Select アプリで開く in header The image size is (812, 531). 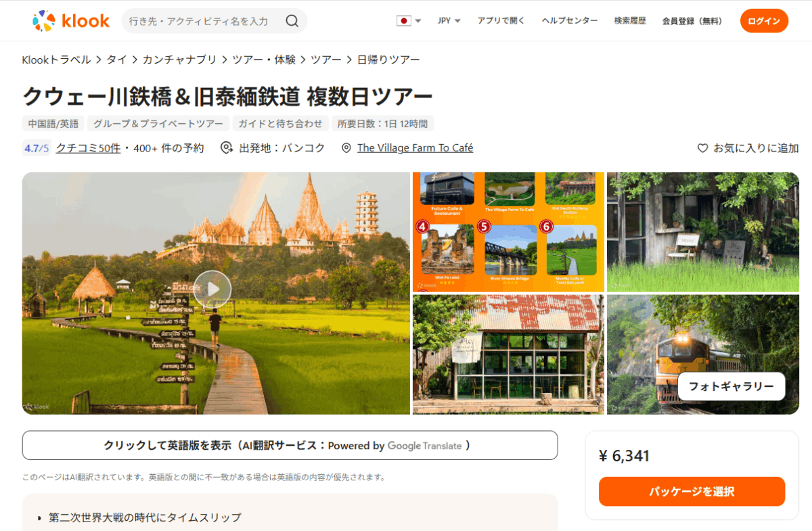tap(501, 21)
